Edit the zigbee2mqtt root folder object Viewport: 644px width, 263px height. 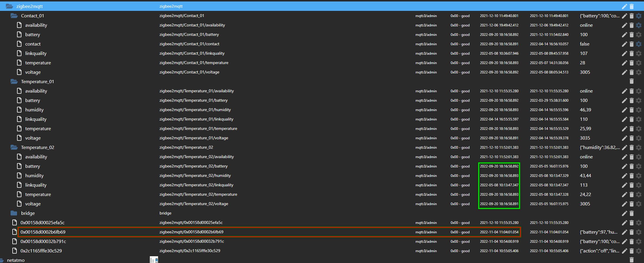(x=624, y=6)
